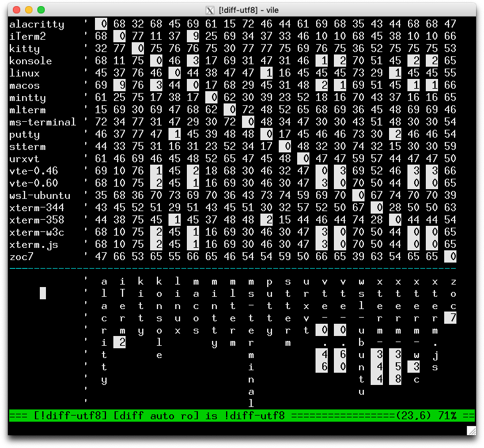Click the white block cursor in lower pane

[43, 293]
